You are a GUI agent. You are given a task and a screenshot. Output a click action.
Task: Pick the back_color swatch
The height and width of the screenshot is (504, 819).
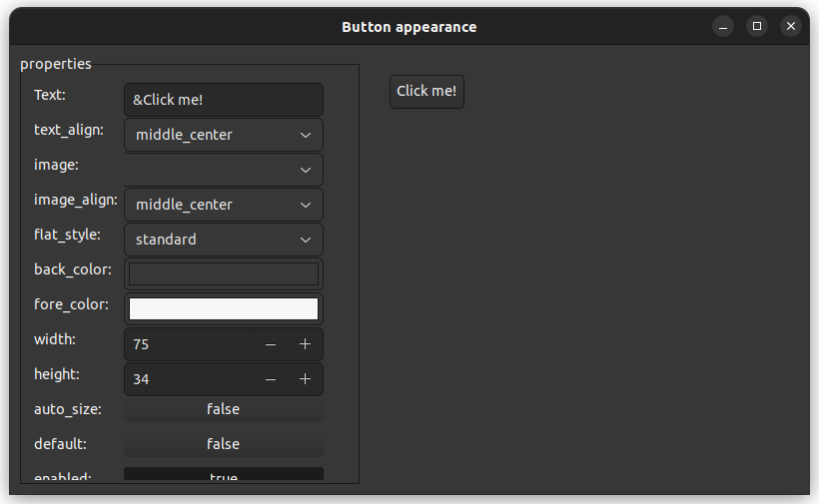click(x=223, y=273)
